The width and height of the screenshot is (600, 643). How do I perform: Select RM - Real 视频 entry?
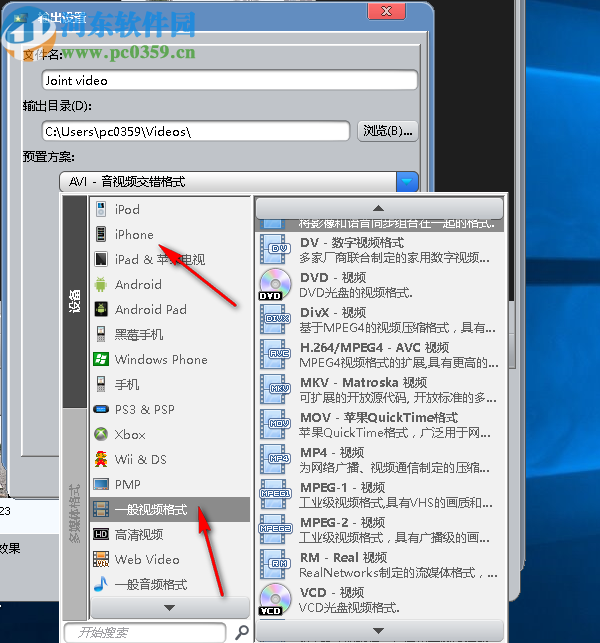pyautogui.click(x=379, y=565)
